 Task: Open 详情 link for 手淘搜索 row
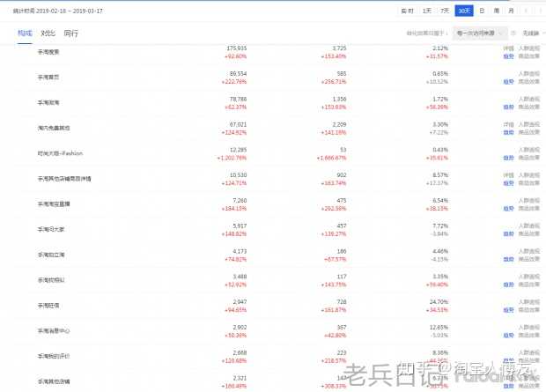(508, 49)
